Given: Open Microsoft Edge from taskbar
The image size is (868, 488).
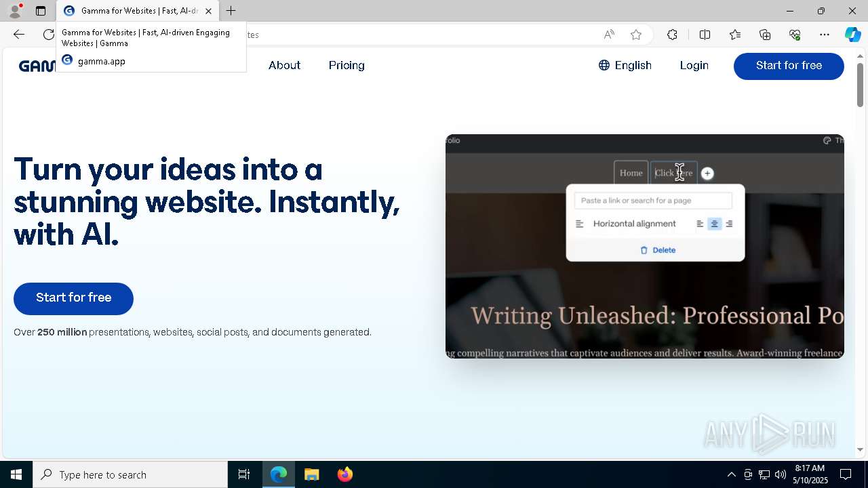Looking at the screenshot, I should (279, 474).
